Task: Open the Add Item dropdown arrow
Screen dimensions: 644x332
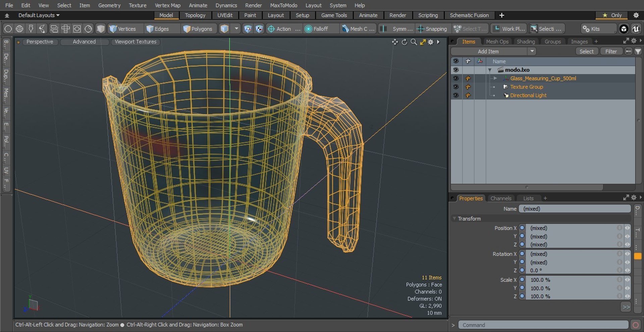Action: click(532, 51)
